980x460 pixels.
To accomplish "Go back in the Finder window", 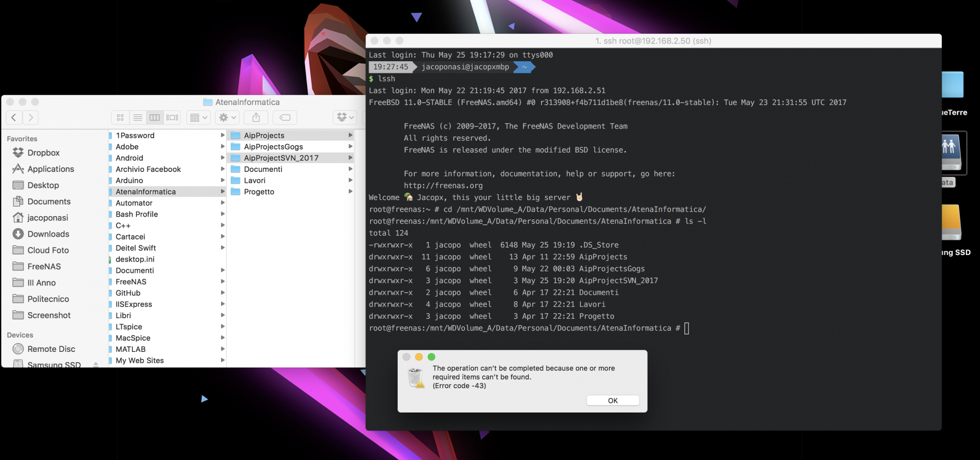I will tap(14, 118).
